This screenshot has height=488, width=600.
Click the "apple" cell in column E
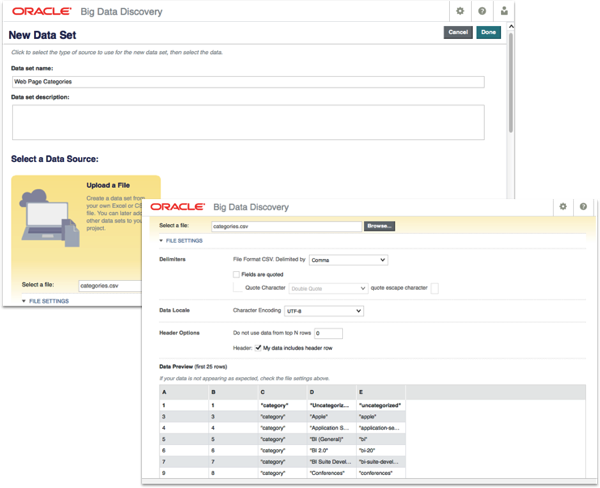point(381,417)
